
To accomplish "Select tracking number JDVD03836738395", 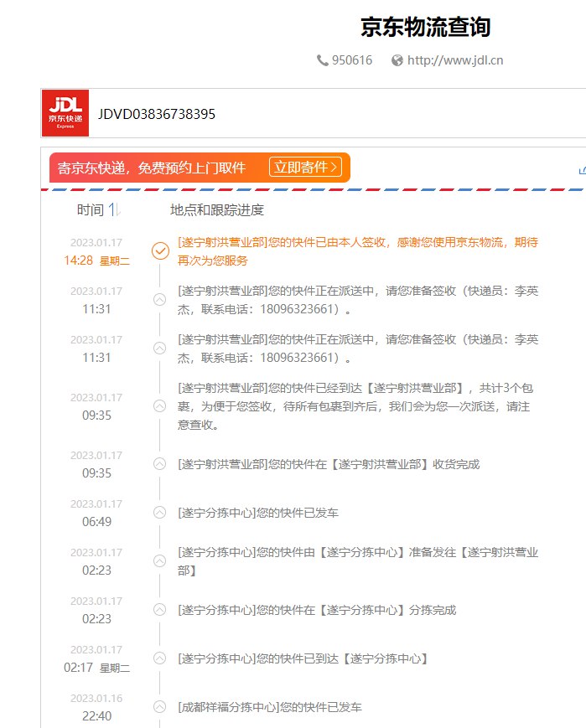I will point(157,114).
